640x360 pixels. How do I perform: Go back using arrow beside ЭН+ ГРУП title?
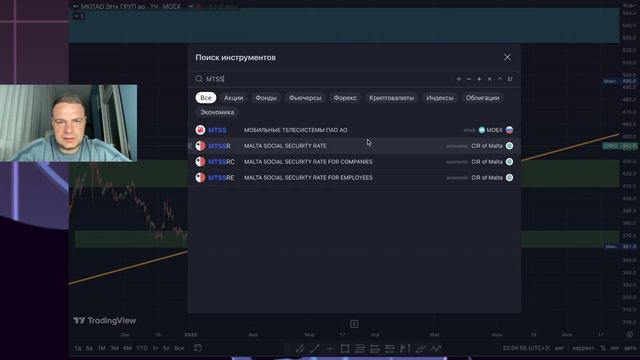coord(76,6)
